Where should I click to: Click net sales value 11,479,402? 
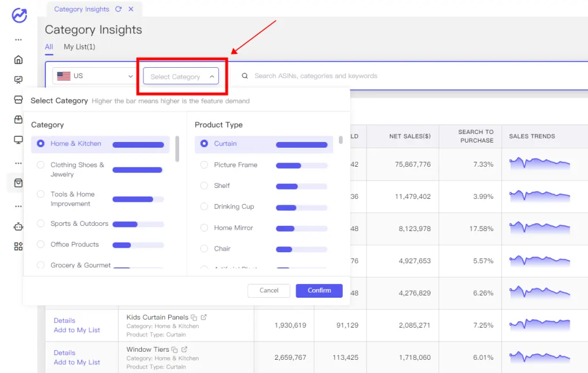(x=412, y=196)
